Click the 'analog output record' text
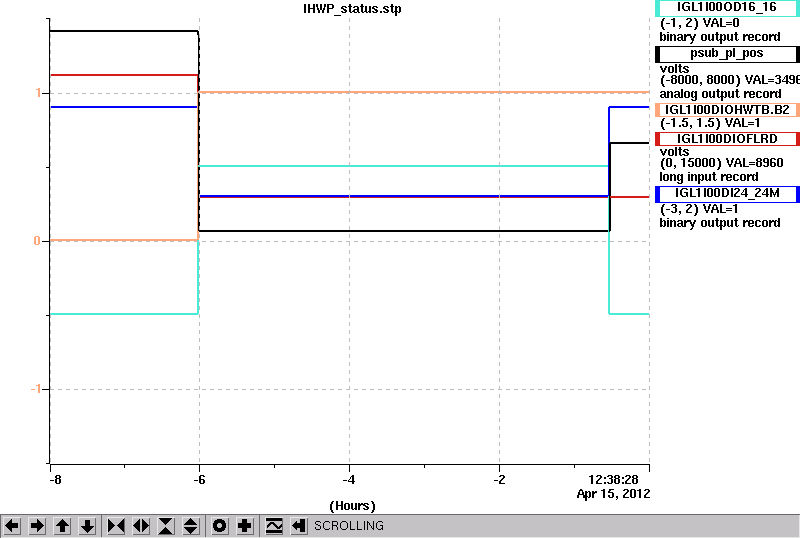Image resolution: width=800 pixels, height=538 pixels. 720,94
